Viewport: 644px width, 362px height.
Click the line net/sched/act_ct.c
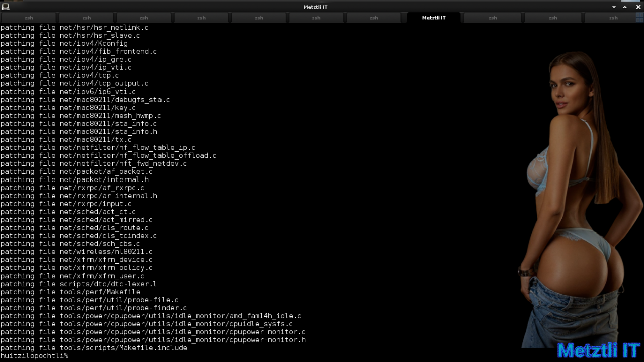(x=68, y=212)
